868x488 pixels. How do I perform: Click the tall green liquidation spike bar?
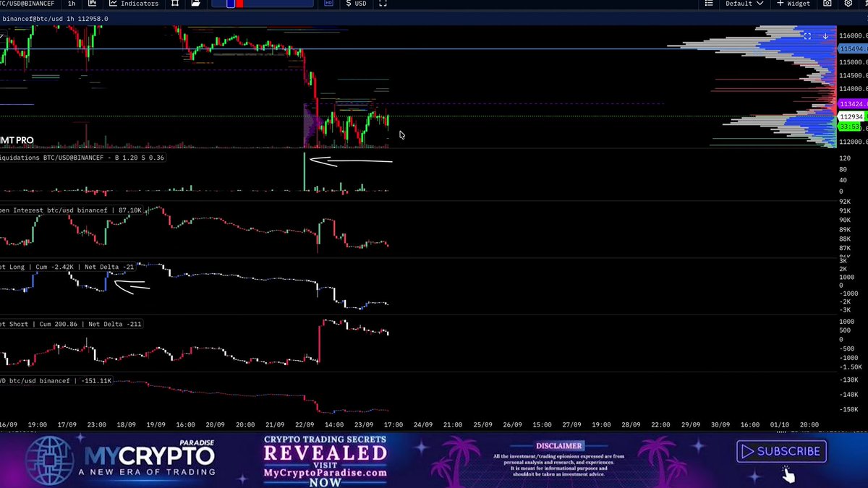click(305, 172)
